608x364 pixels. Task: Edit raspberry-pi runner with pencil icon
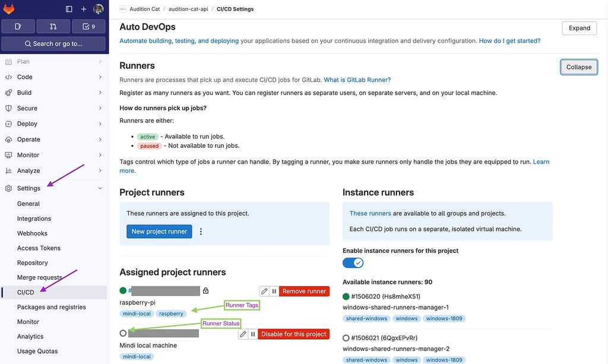pos(264,291)
